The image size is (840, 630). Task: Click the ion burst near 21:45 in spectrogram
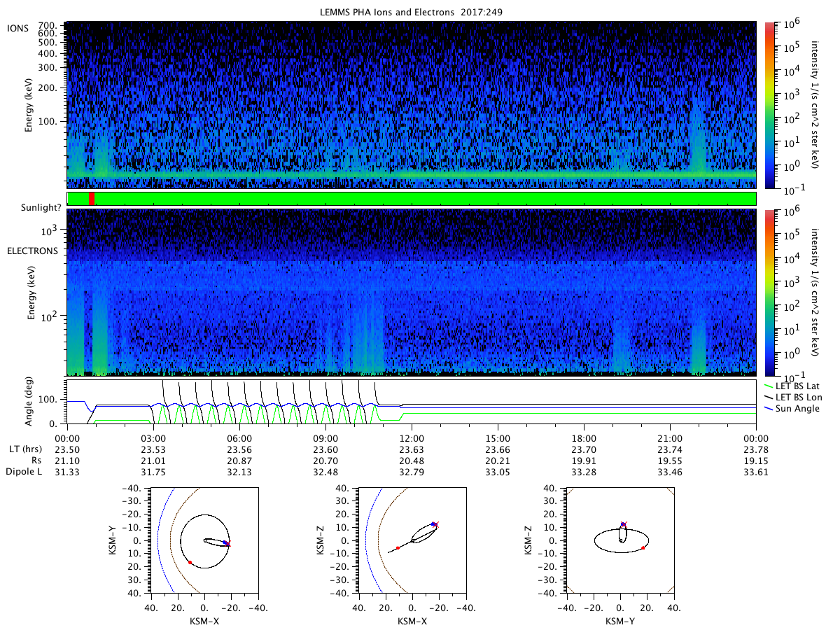[x=698, y=140]
